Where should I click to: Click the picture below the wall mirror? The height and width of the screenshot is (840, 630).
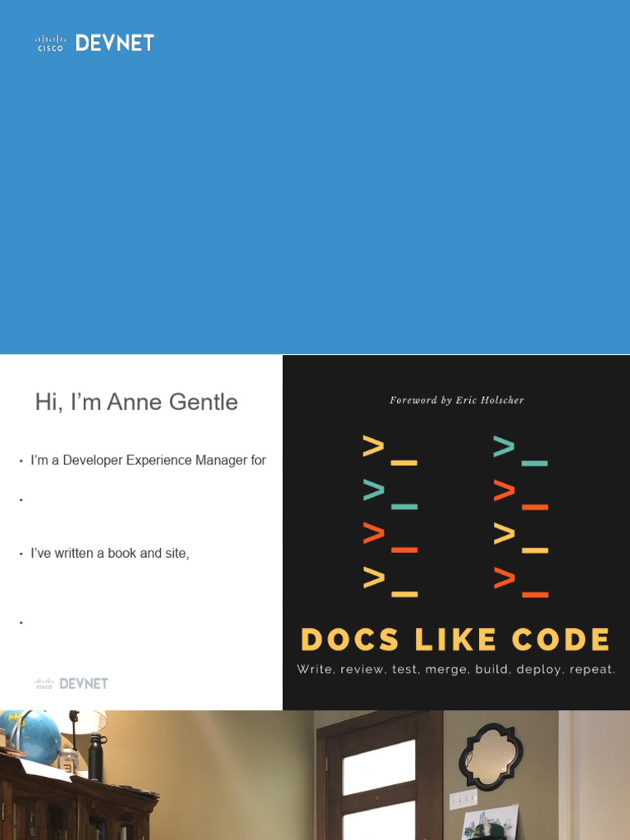pos(491,823)
